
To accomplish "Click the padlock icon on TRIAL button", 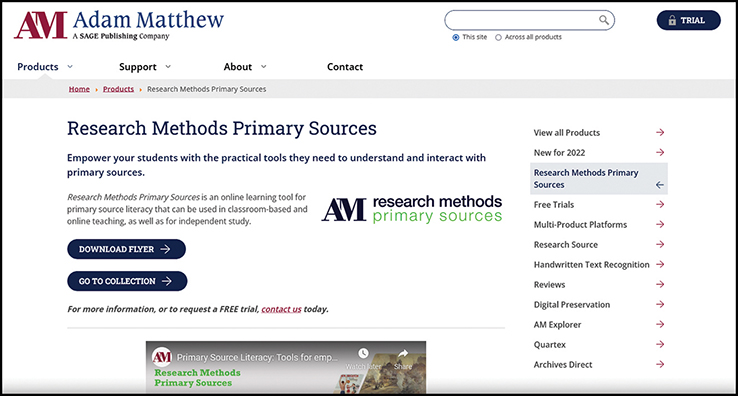I will point(672,20).
